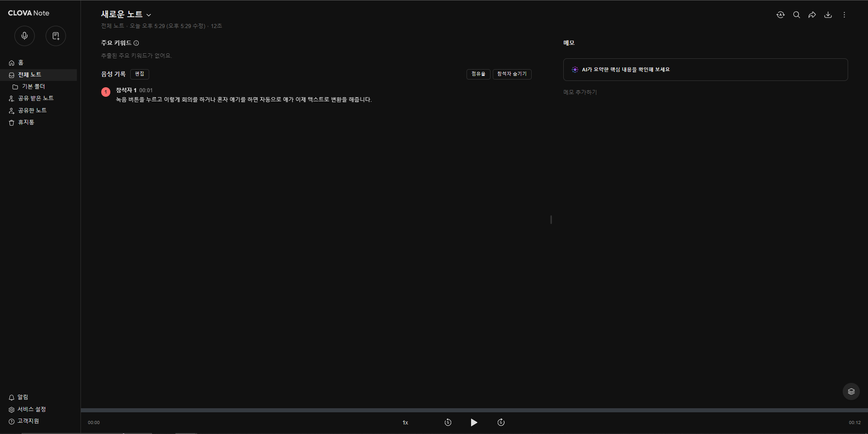Toggle the 점유율 view button

[x=478, y=74]
